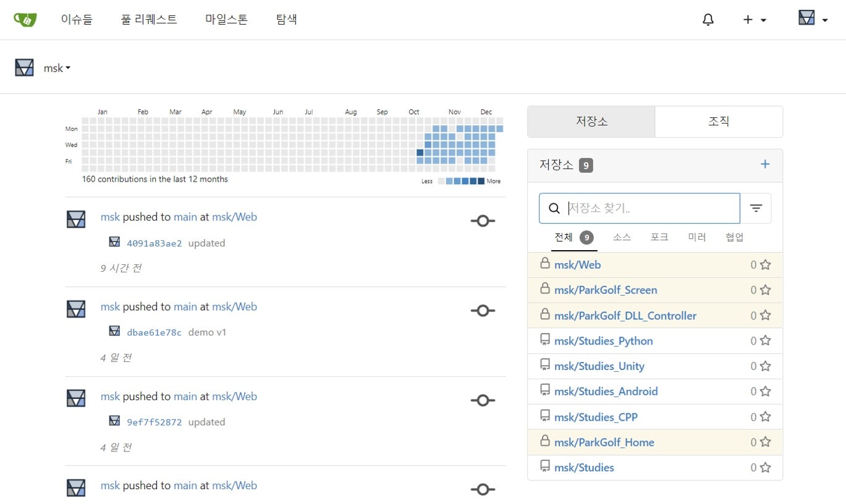This screenshot has height=504, width=846.
Task: Open commit dbae61e78c link
Action: coord(154,333)
